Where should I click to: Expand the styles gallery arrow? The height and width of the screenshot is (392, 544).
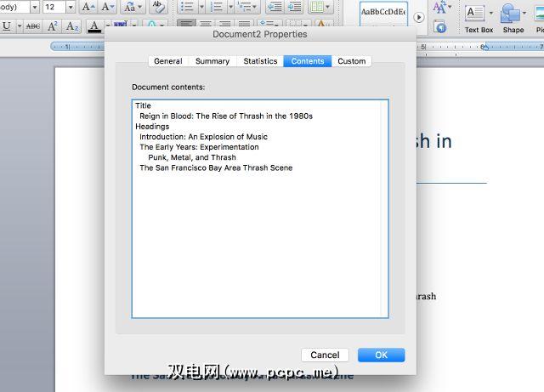tap(418, 17)
